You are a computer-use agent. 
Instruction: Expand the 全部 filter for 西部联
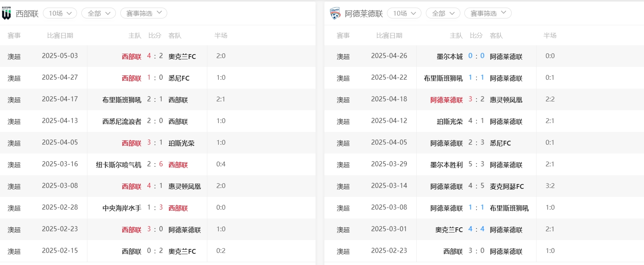tap(99, 13)
